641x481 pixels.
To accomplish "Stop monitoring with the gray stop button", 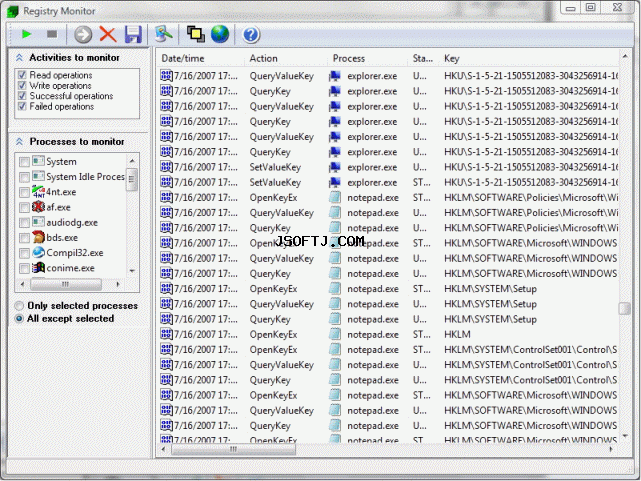I will [x=52, y=34].
